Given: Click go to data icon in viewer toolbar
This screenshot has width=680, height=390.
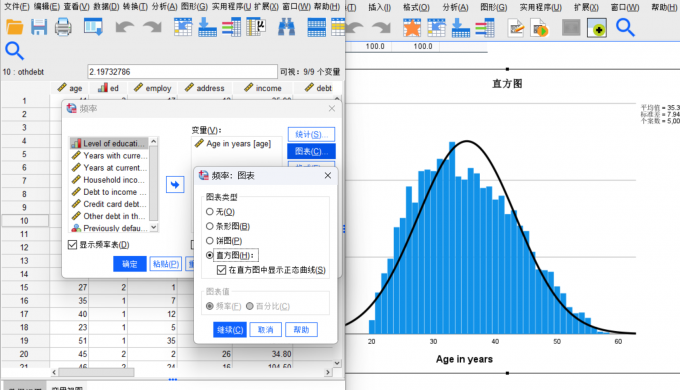Looking at the screenshot, I should click(436, 28).
